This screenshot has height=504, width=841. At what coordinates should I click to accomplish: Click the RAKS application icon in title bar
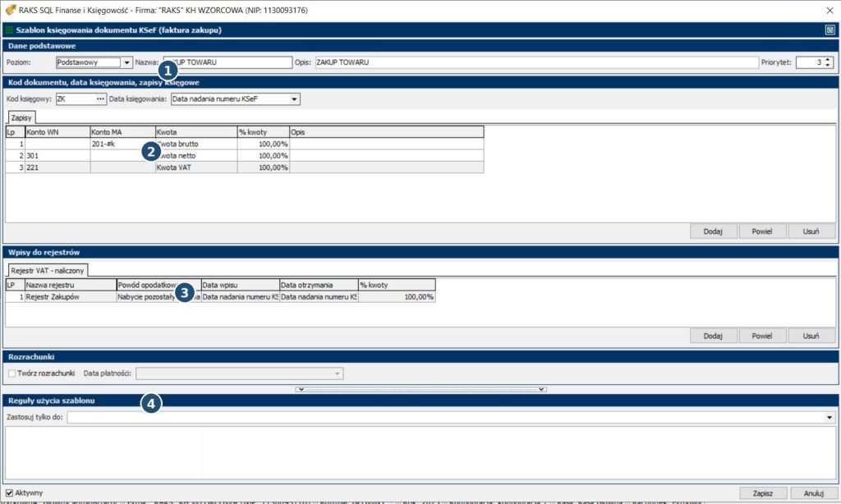9,10
